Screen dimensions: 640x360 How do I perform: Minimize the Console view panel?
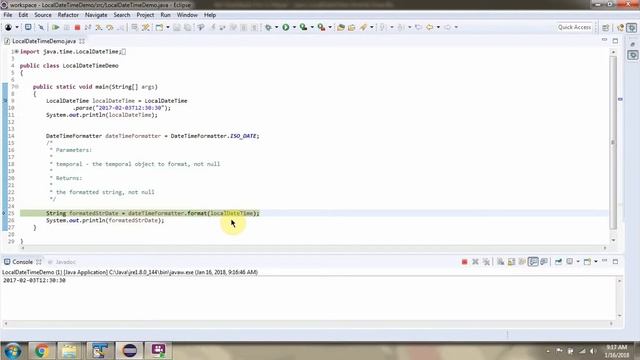(604, 261)
